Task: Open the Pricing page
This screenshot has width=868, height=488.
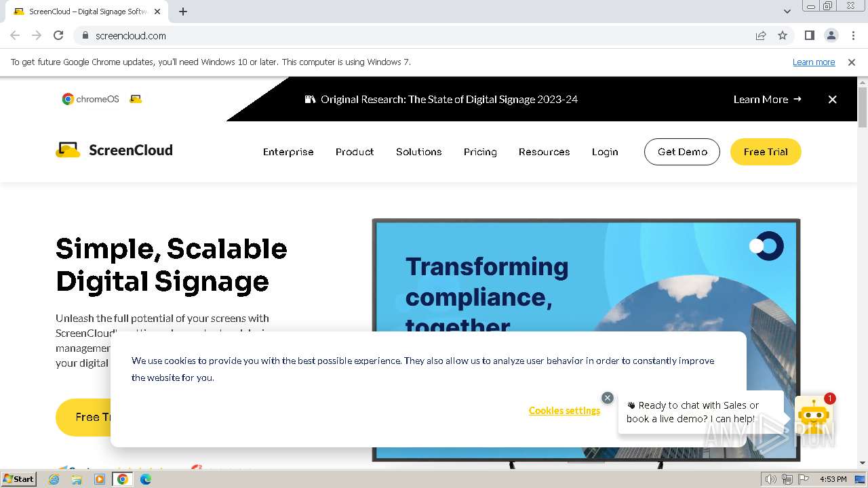Action: [x=480, y=152]
